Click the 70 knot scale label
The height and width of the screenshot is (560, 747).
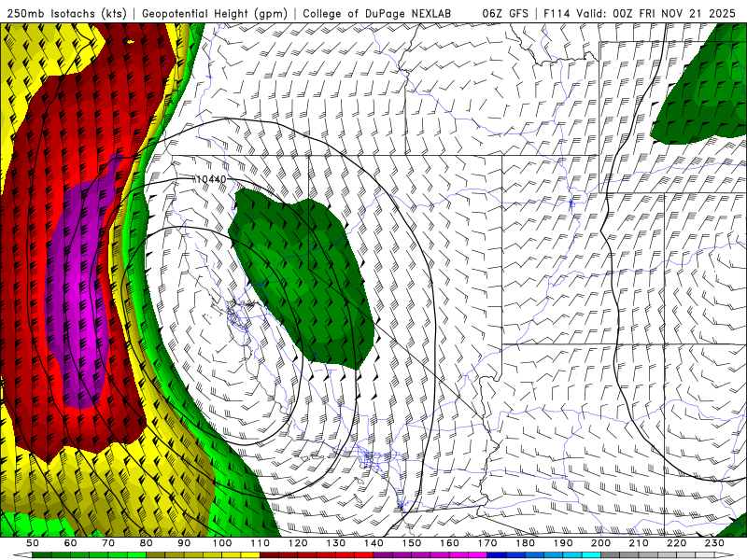[x=108, y=543]
